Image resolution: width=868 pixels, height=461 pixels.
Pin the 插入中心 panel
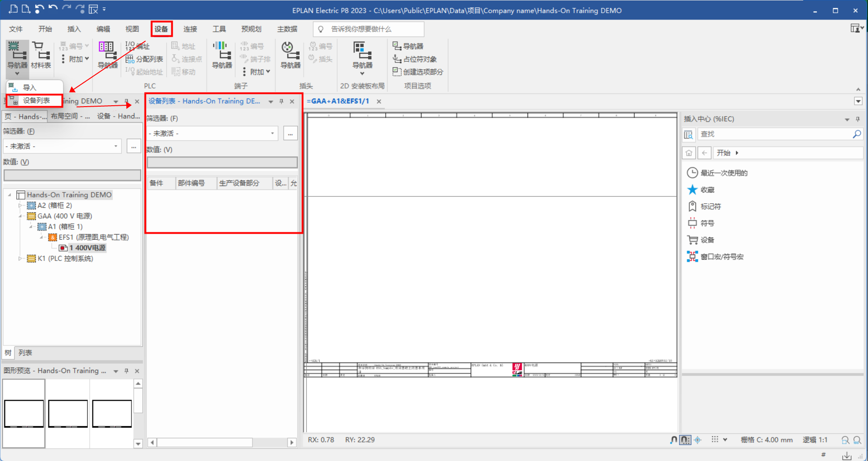coord(858,119)
